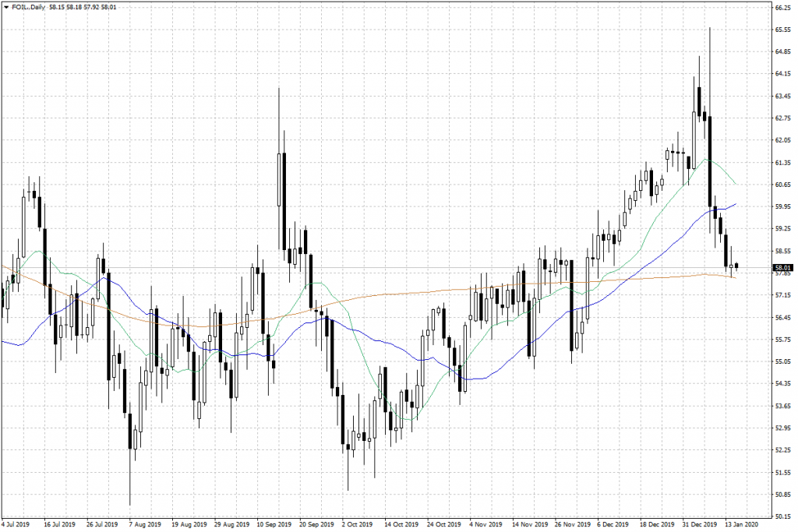Click the 62.75 price axis label

782,118
